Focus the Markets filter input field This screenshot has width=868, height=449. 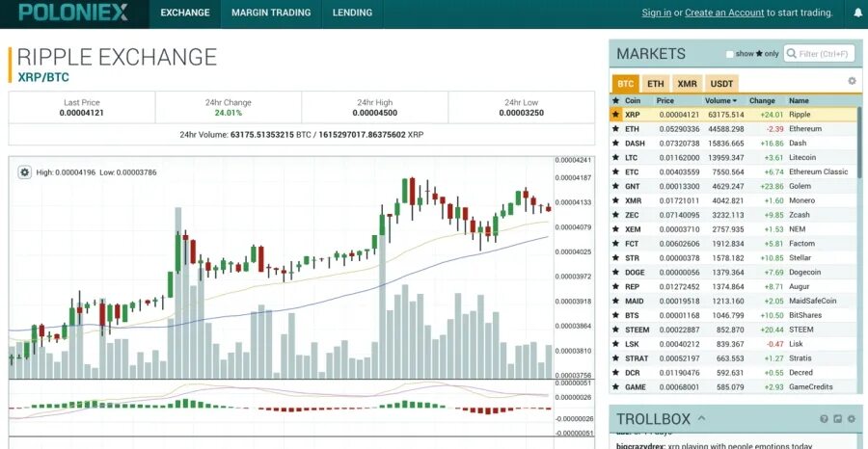click(x=819, y=54)
